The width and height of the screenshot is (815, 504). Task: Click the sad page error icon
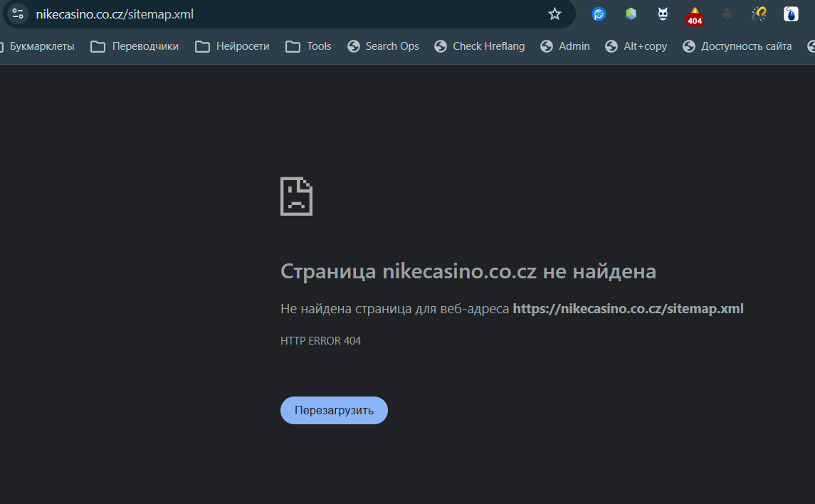pos(296,196)
